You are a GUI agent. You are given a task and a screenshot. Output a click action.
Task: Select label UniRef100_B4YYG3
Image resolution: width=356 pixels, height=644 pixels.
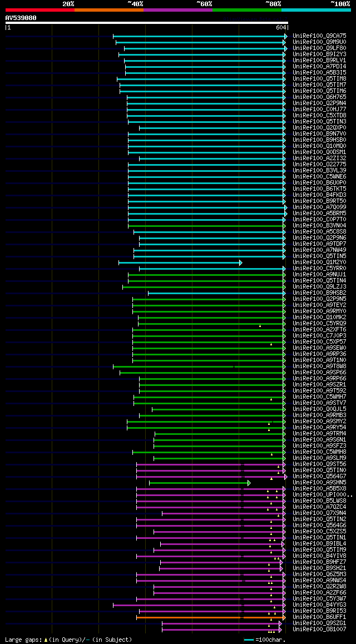(319, 605)
